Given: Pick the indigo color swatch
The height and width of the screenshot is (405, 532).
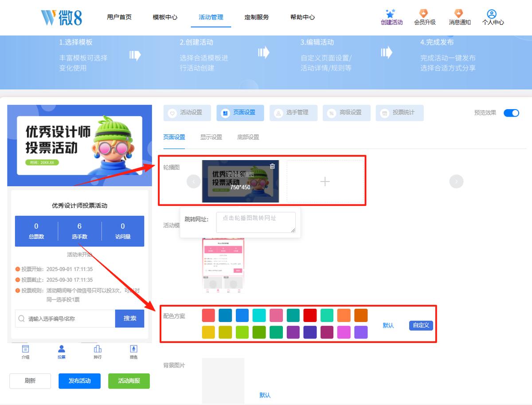Looking at the screenshot, I should [x=310, y=332].
